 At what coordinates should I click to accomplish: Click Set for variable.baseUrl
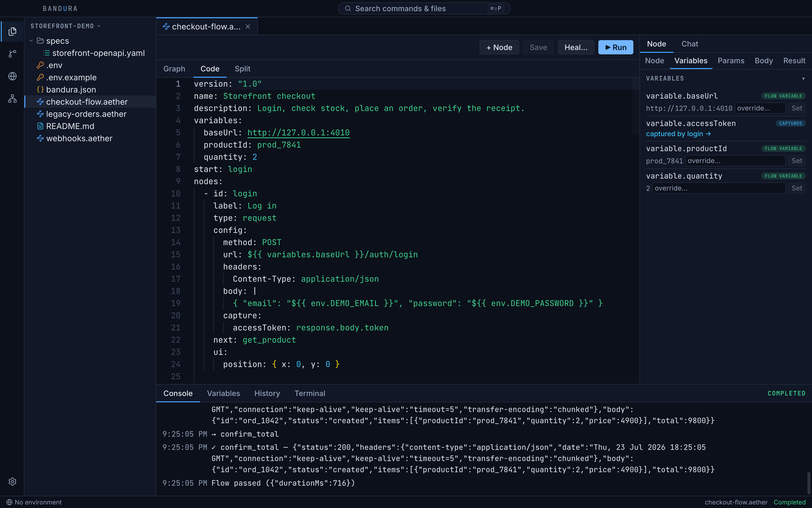[x=797, y=108]
